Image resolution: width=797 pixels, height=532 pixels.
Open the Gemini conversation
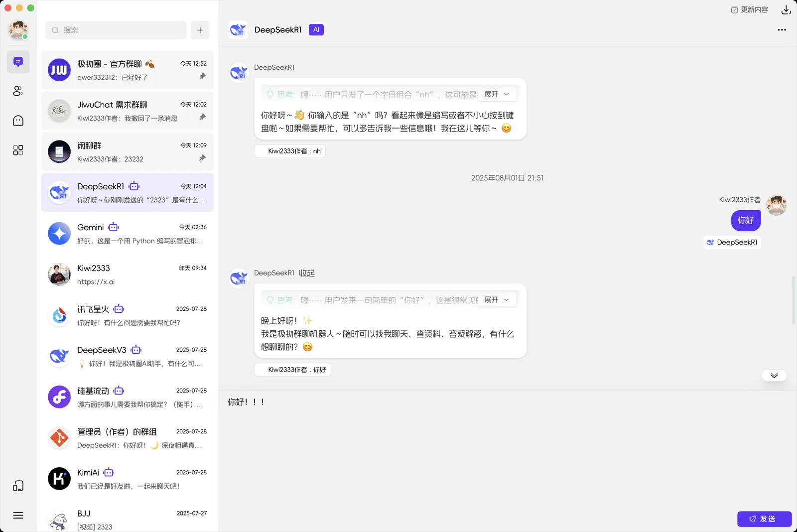(x=128, y=234)
